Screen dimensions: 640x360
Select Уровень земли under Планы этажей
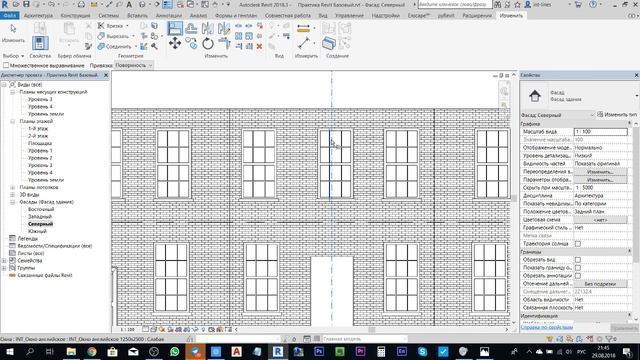[x=46, y=180]
